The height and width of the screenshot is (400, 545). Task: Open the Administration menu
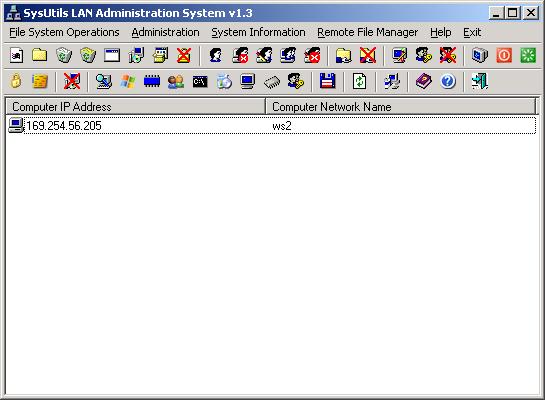[165, 32]
